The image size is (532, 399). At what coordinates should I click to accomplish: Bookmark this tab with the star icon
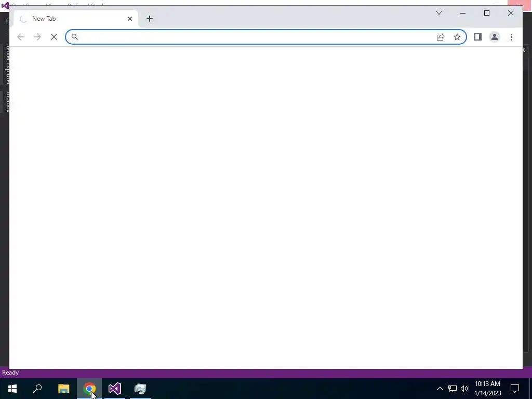(x=457, y=37)
